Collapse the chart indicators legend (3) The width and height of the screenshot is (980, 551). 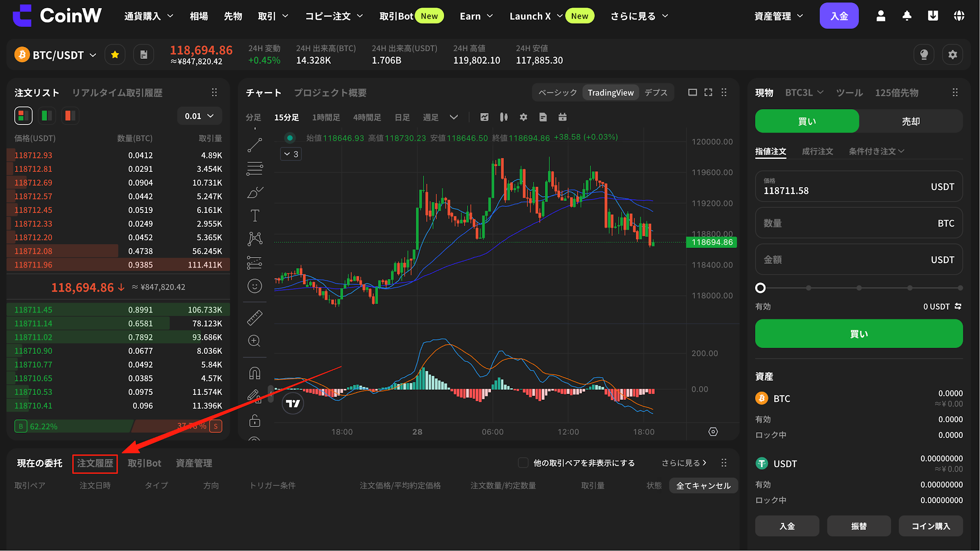(x=291, y=154)
